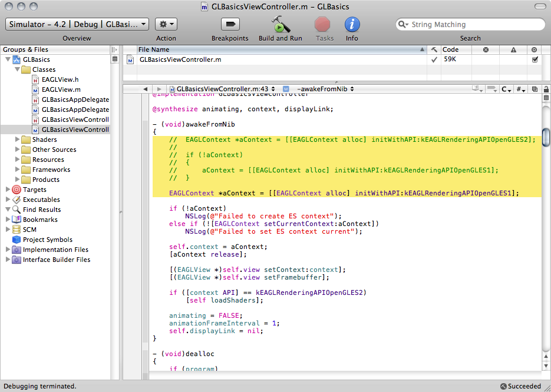
Task: Collapse the Find Results group
Action: [8, 210]
